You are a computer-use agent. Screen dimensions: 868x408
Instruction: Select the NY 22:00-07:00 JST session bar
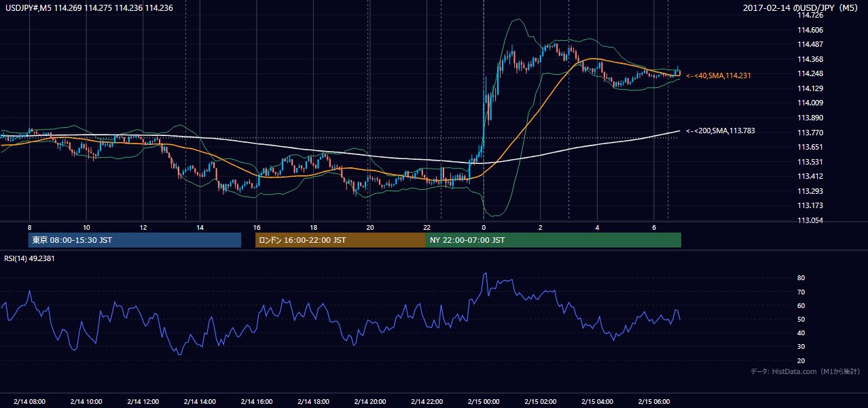tap(554, 240)
